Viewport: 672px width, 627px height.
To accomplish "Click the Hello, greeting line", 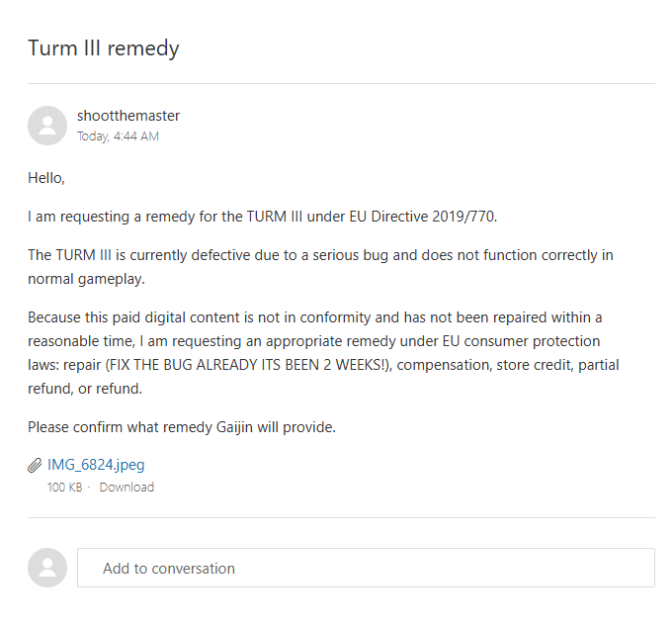I will [x=46, y=178].
